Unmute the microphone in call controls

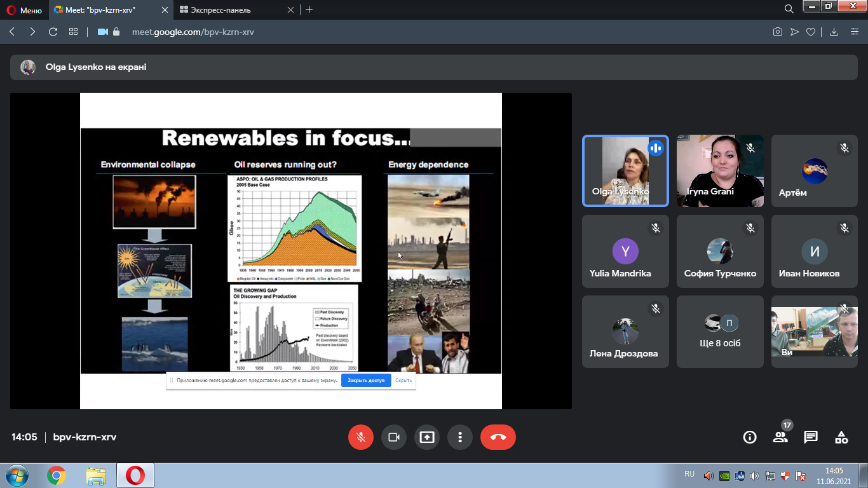click(360, 437)
